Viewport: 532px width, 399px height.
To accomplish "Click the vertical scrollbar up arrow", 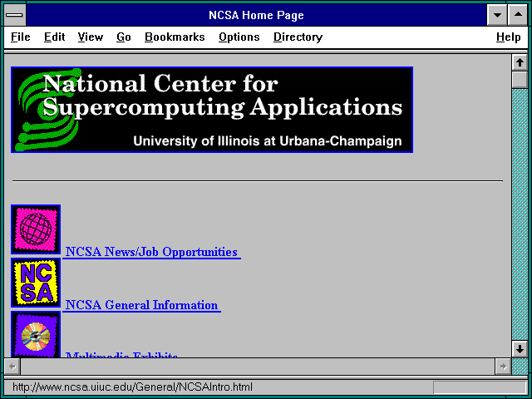I will pyautogui.click(x=520, y=62).
